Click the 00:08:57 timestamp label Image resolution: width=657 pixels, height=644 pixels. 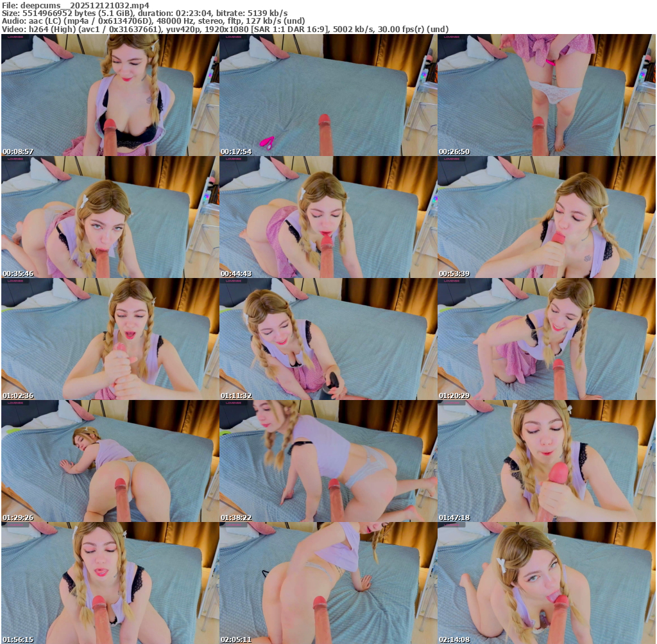pos(18,152)
